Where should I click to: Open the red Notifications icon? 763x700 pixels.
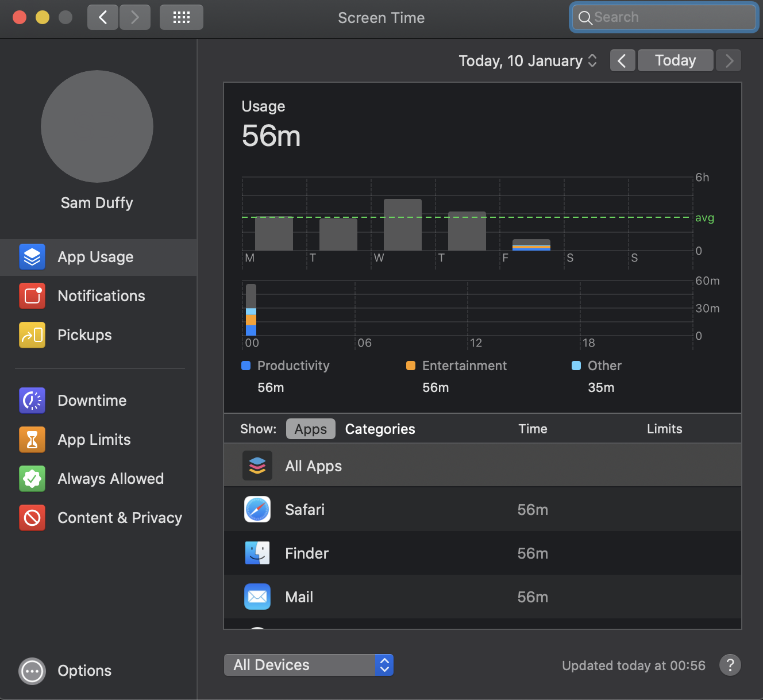point(32,296)
